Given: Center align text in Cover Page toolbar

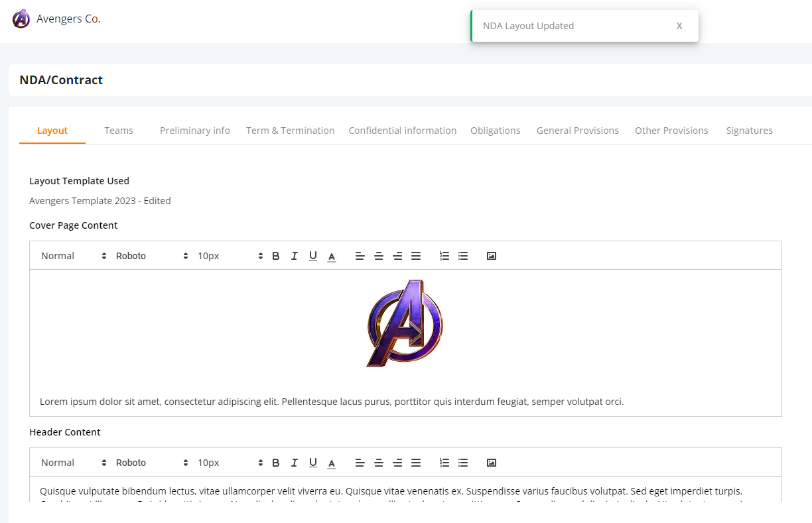Looking at the screenshot, I should click(x=379, y=256).
